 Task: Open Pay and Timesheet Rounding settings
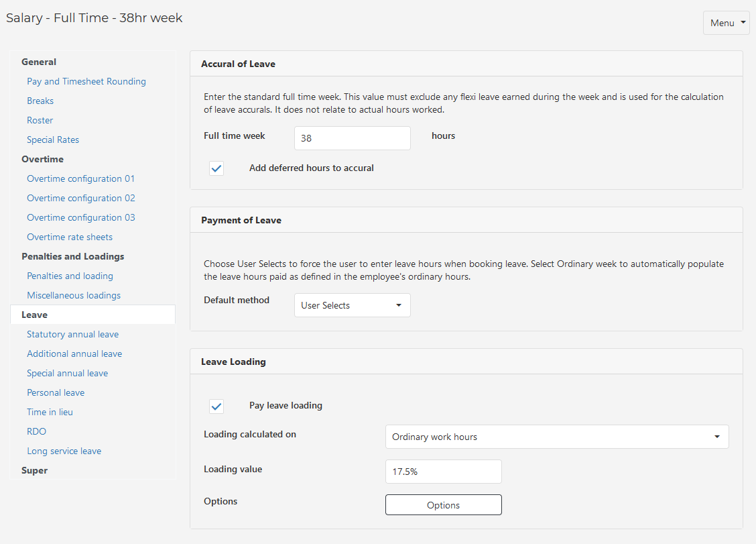click(x=86, y=81)
